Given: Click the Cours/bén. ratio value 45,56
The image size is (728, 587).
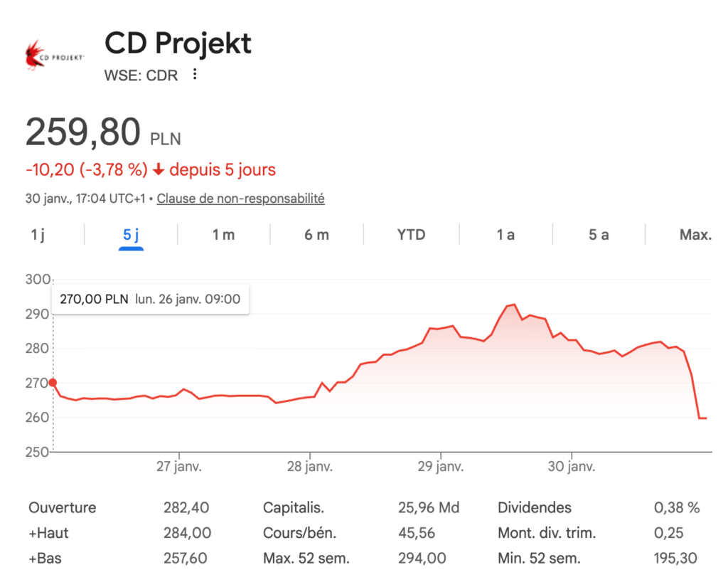Looking at the screenshot, I should [x=415, y=533].
